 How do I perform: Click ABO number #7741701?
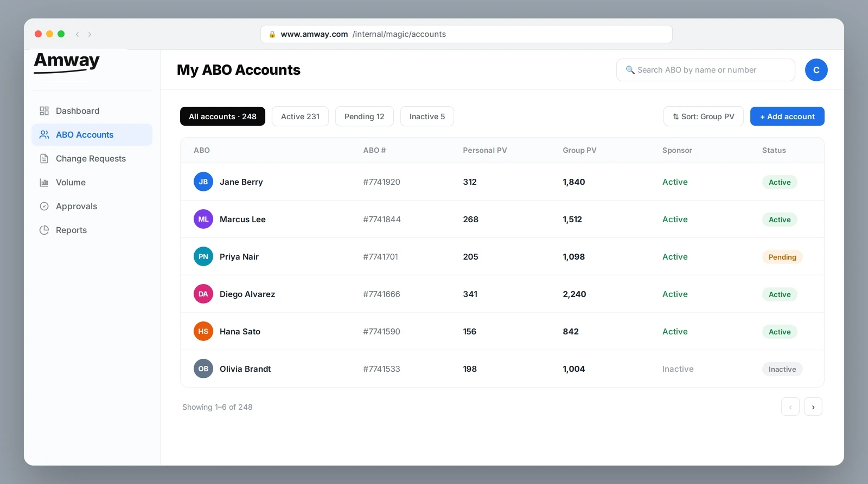[381, 257]
